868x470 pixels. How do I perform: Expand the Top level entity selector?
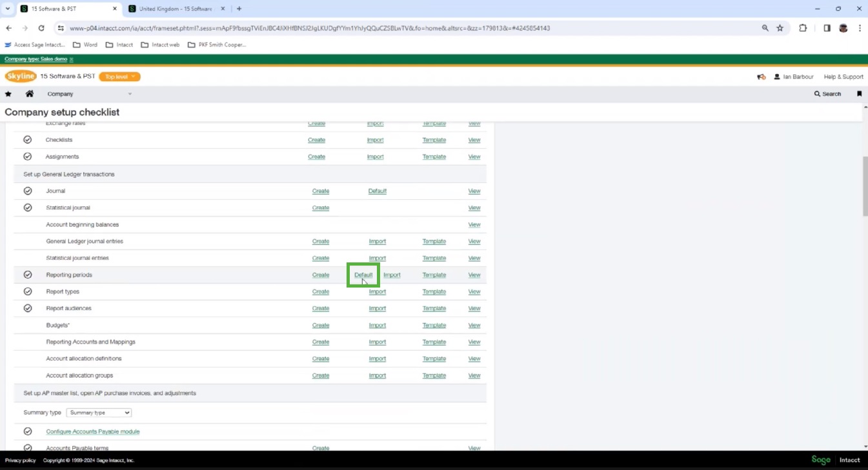pos(119,76)
